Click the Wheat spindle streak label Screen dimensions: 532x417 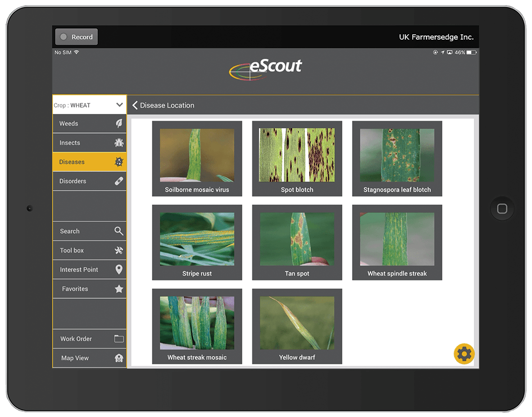pos(397,273)
